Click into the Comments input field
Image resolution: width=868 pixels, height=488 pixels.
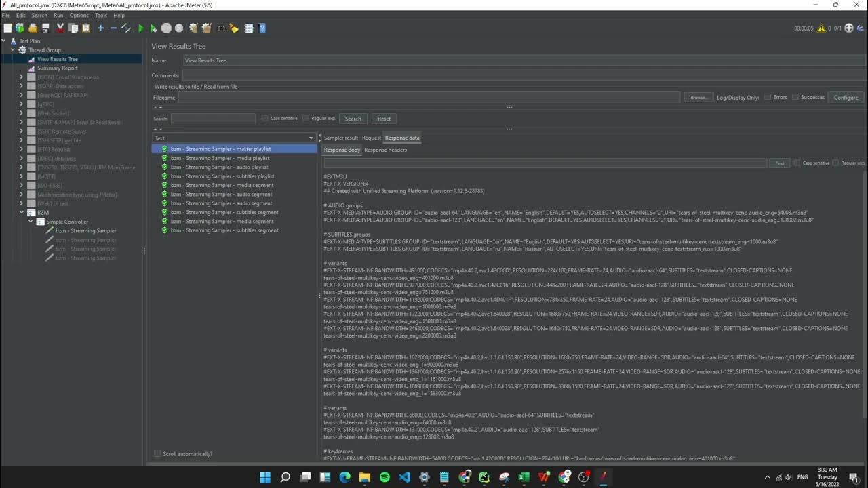(524, 75)
